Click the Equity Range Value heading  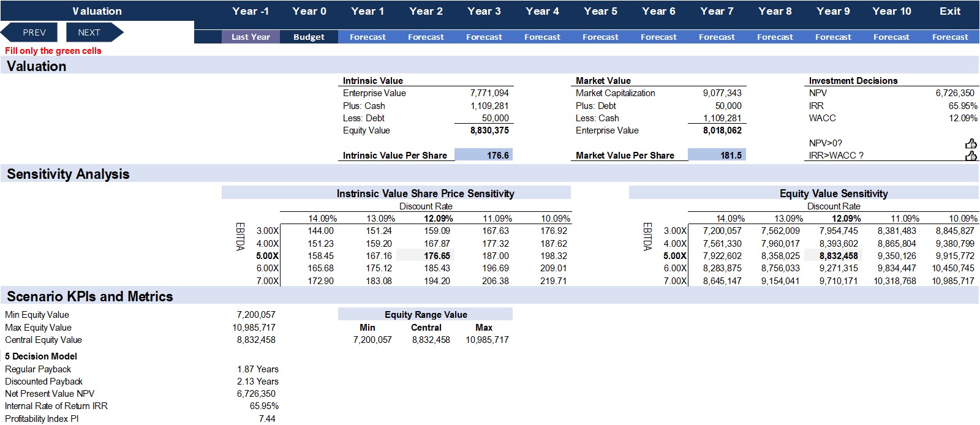coord(426,315)
